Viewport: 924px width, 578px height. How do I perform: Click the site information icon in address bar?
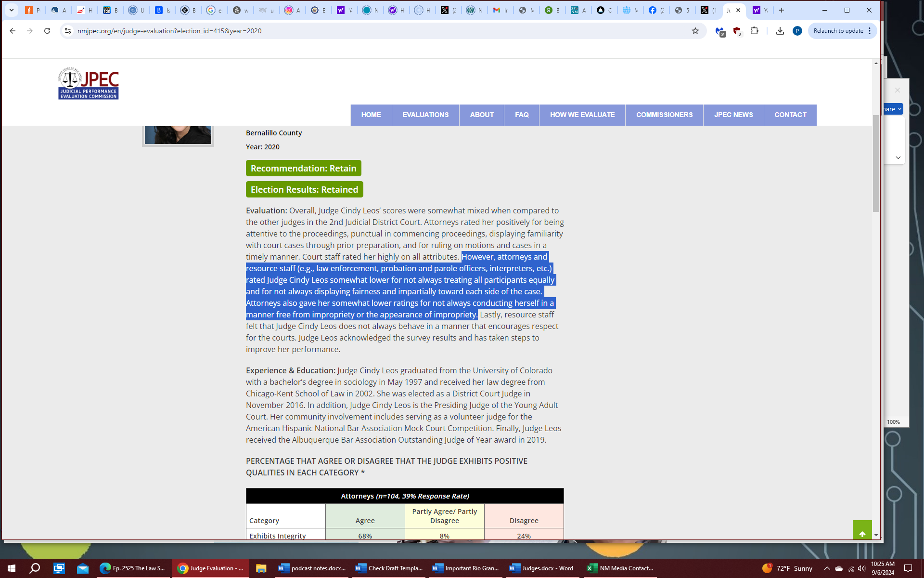point(68,31)
